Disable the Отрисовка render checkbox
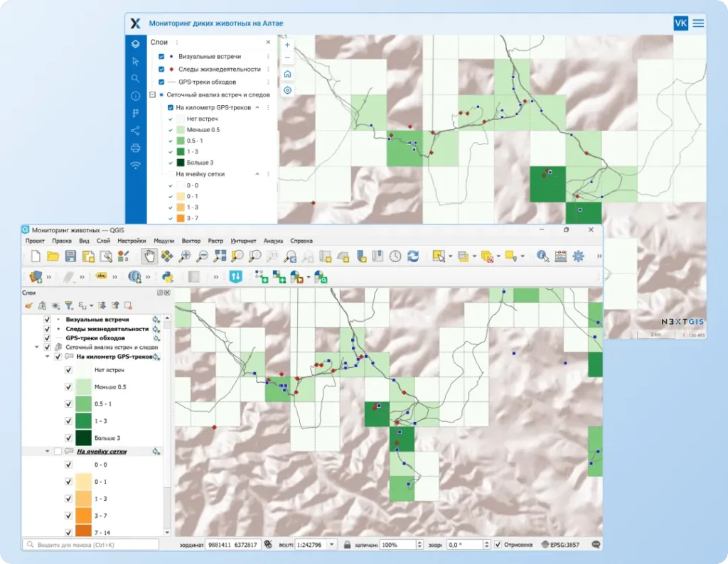This screenshot has width=728, height=564. click(x=498, y=545)
